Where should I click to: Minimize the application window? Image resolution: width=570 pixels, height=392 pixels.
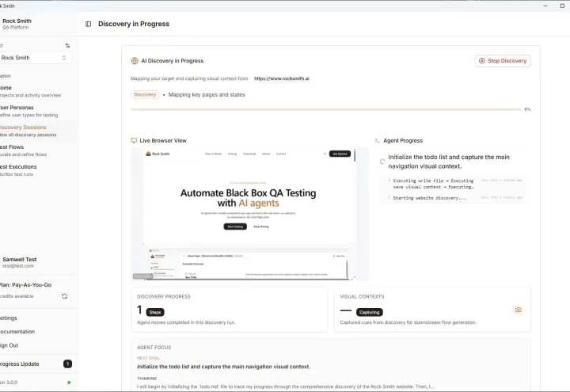pyautogui.click(x=545, y=6)
